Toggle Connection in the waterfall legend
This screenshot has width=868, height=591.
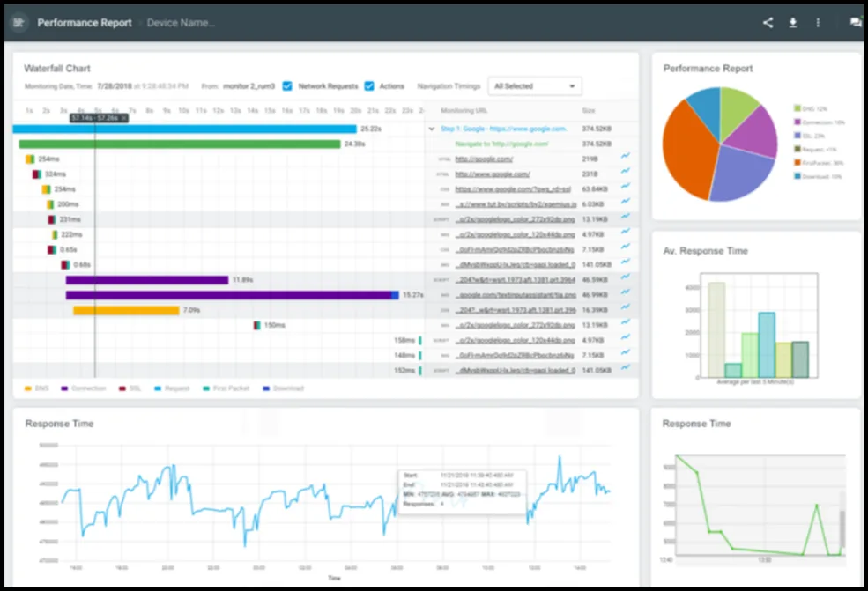click(x=83, y=388)
